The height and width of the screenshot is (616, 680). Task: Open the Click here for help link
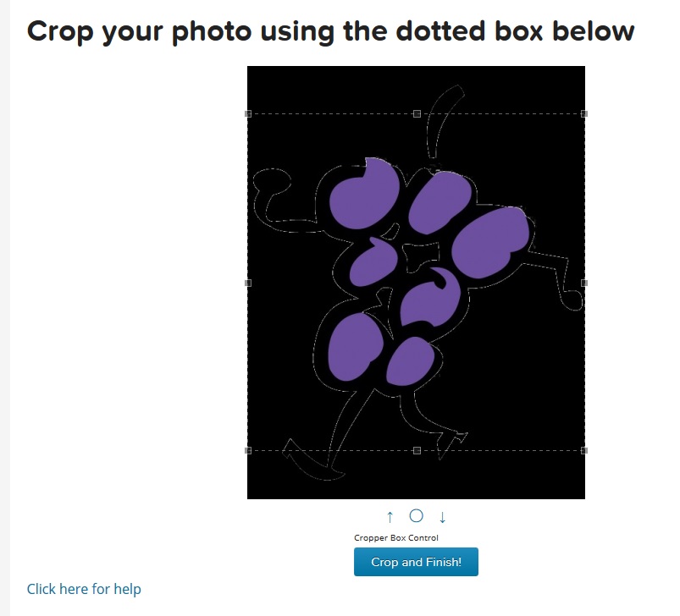tap(84, 589)
